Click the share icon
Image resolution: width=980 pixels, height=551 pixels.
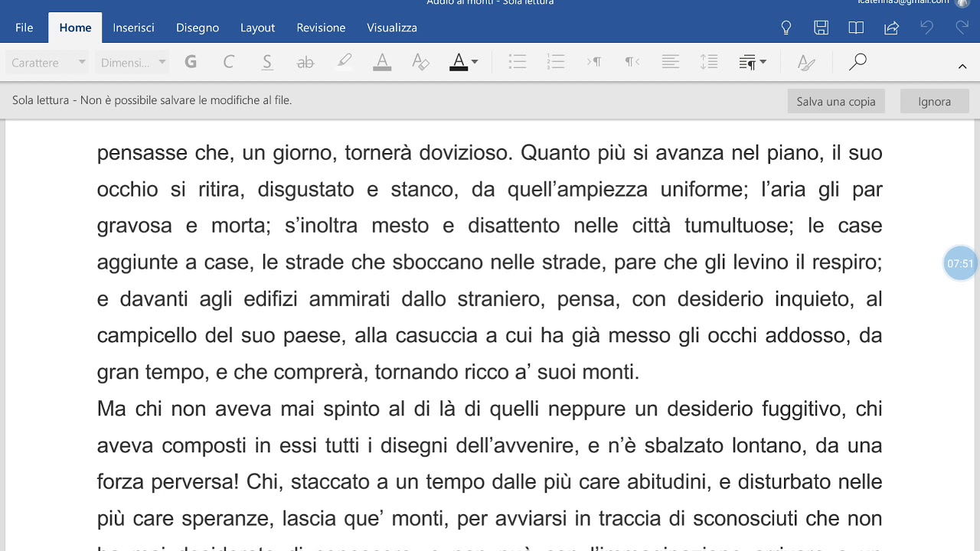tap(891, 28)
